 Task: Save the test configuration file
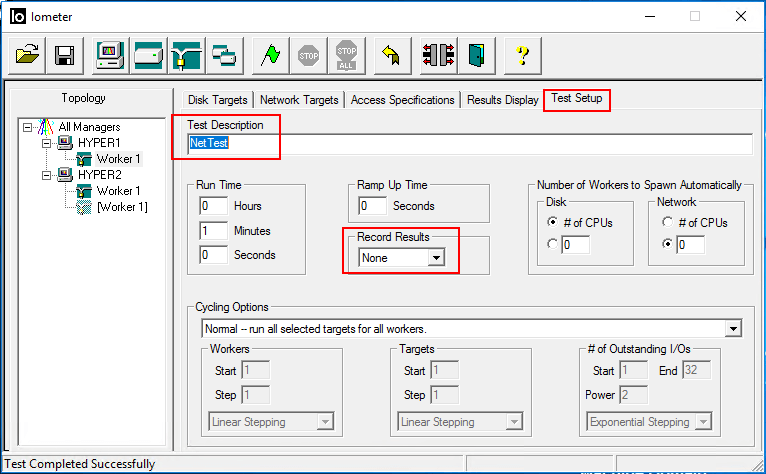coord(64,55)
